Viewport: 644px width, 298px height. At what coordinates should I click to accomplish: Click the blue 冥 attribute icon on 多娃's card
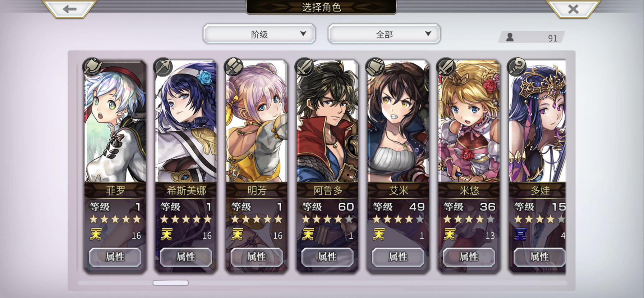[520, 235]
